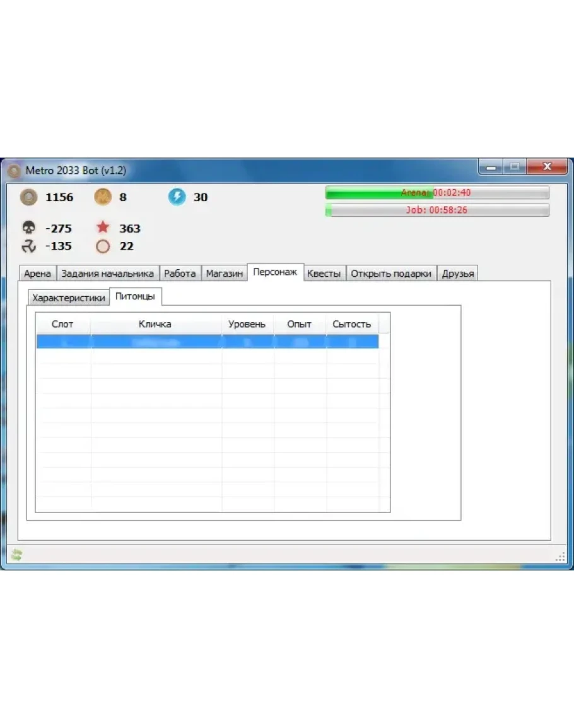Switch to the Арена tab
This screenshot has height=728, width=574.
tap(37, 274)
